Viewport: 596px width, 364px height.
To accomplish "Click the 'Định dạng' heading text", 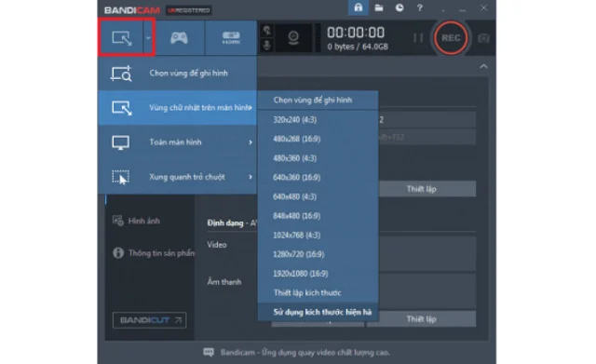I will coord(225,223).
